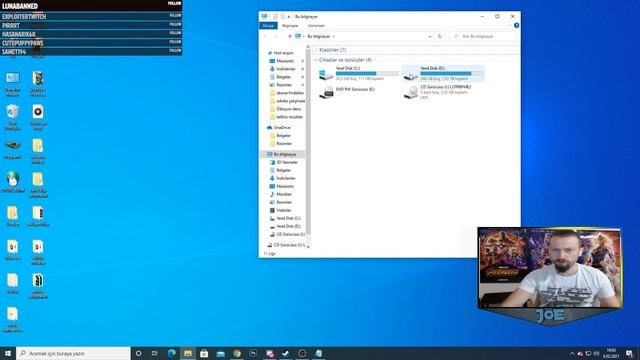Open the quick access toolbar dropdown arrow
This screenshot has height=360, width=640.
click(289, 17)
